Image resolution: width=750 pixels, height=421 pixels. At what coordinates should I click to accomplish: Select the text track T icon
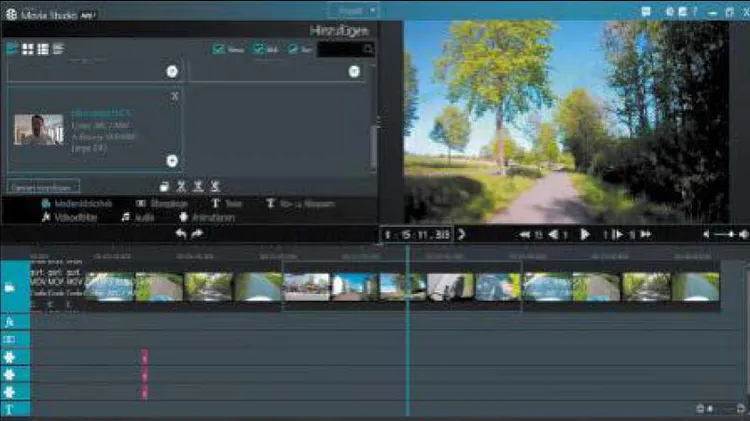point(9,409)
